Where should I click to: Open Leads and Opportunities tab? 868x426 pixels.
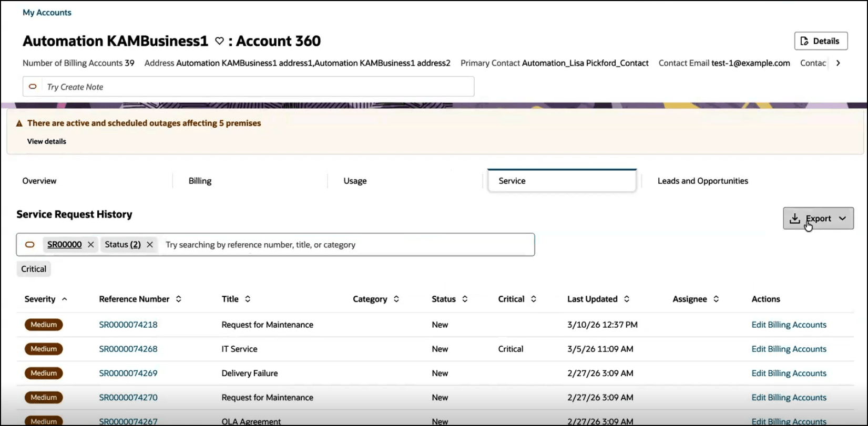(703, 181)
